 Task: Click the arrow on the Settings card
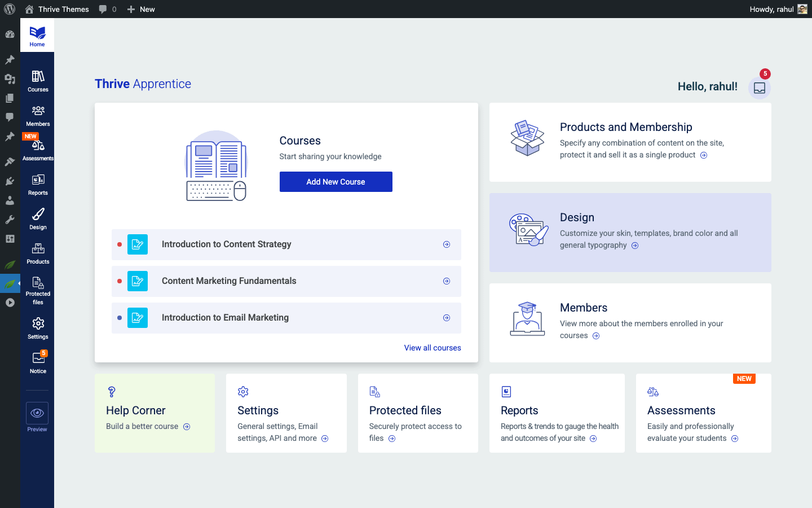click(x=325, y=439)
